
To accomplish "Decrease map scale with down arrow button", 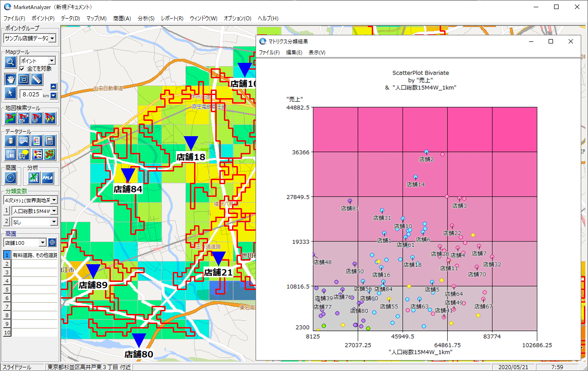I will tap(53, 95).
